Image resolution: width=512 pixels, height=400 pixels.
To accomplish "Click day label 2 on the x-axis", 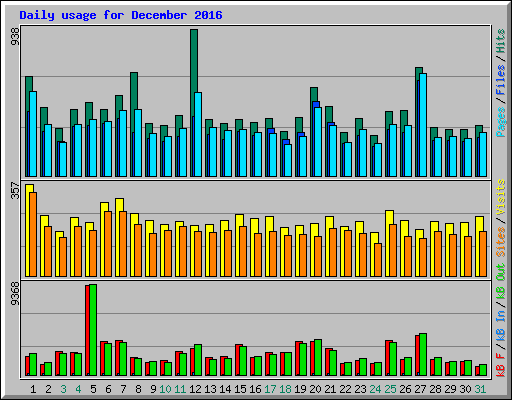I will coord(48,389).
